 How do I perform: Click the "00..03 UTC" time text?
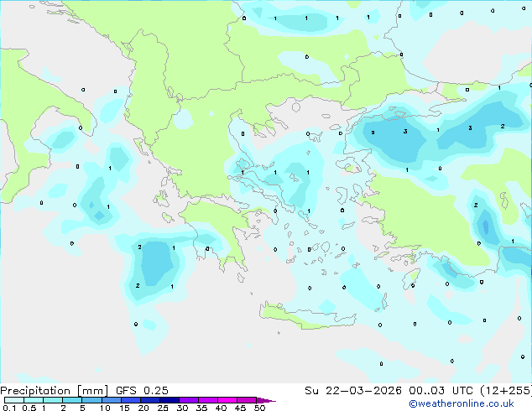(441, 391)
